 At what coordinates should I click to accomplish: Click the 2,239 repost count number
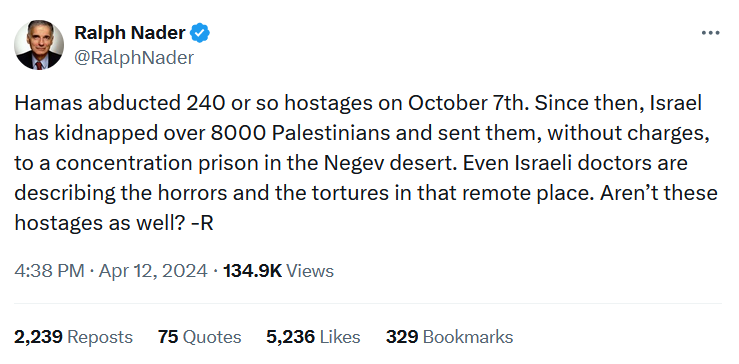(x=38, y=337)
